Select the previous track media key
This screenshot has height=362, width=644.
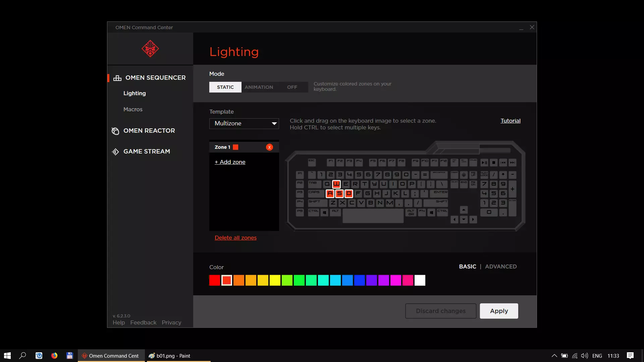(503, 163)
